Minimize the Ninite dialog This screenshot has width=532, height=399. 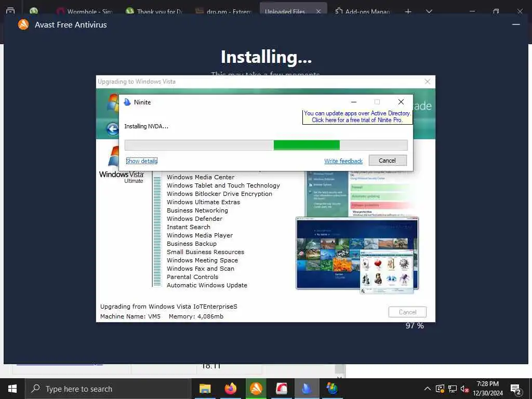click(x=353, y=102)
